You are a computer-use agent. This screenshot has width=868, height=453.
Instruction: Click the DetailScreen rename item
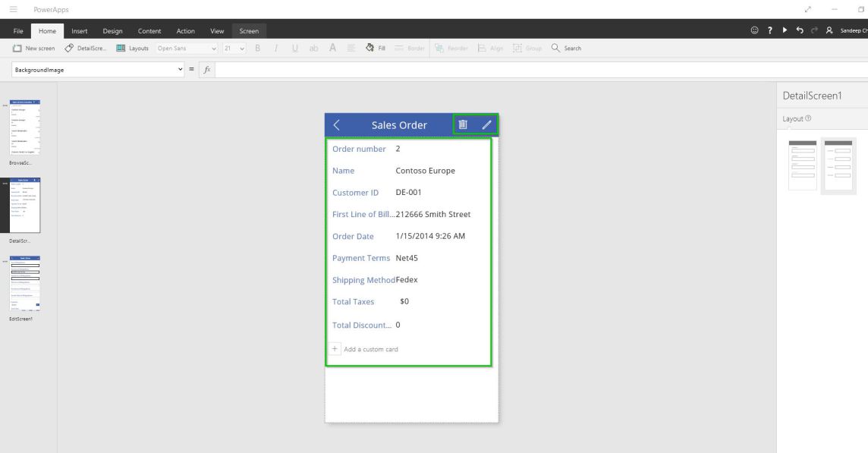[x=85, y=48]
